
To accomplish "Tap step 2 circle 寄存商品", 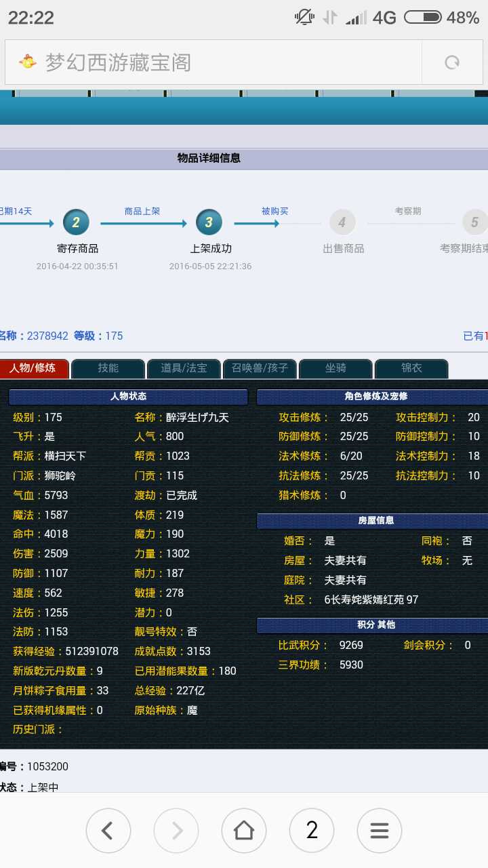I will pos(76,222).
